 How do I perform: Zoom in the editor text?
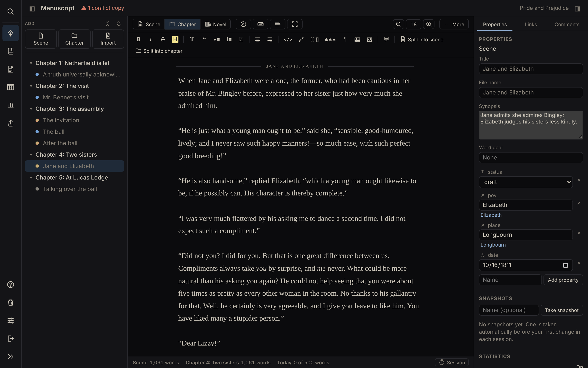[429, 24]
